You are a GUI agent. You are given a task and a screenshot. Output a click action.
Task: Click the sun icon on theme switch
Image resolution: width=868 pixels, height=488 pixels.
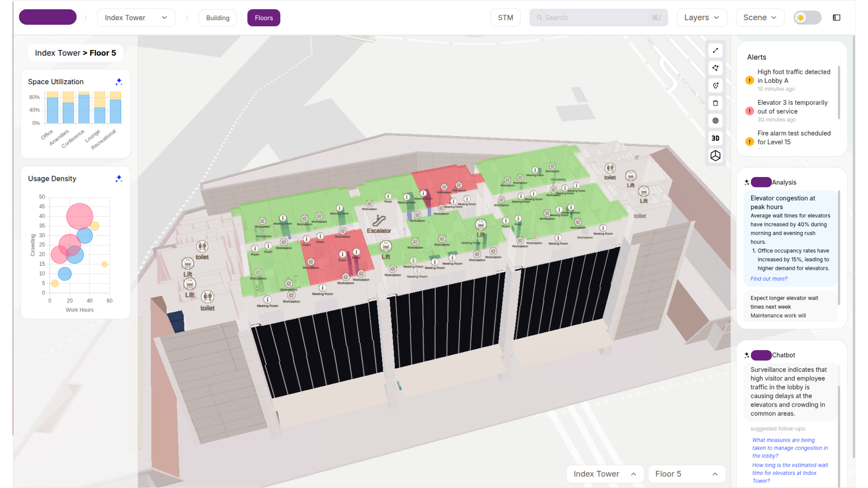pos(801,18)
